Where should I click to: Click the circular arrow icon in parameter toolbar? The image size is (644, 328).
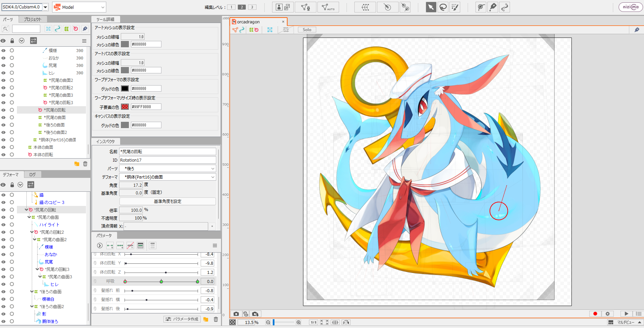point(100,245)
